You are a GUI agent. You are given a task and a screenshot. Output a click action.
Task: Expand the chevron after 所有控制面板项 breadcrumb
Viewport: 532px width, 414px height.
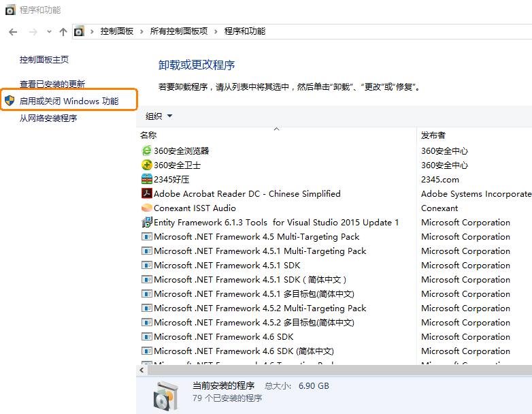[216, 31]
